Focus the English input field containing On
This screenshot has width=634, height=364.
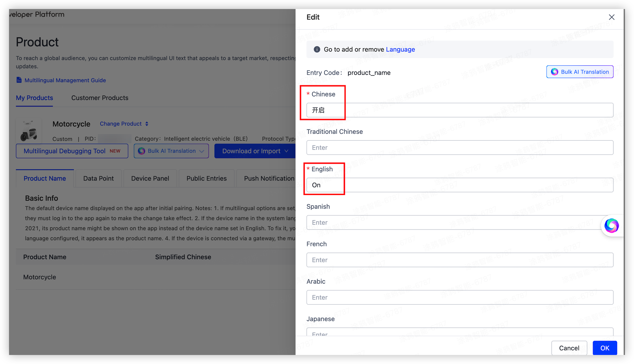coord(460,185)
